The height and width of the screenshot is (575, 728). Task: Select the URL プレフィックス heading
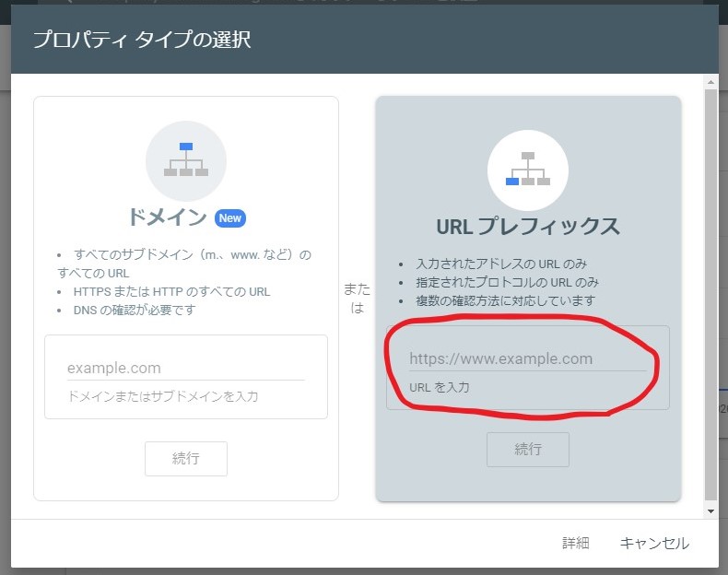(528, 227)
